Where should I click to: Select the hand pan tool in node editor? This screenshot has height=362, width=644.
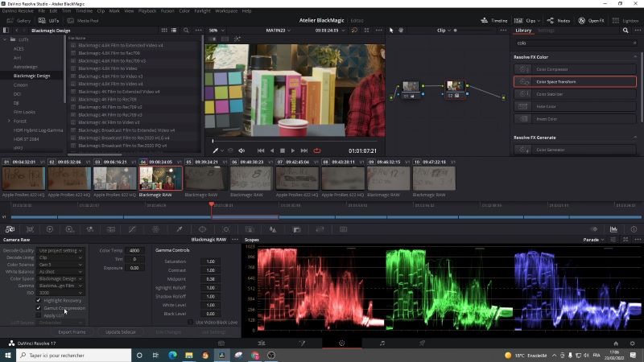point(401,31)
